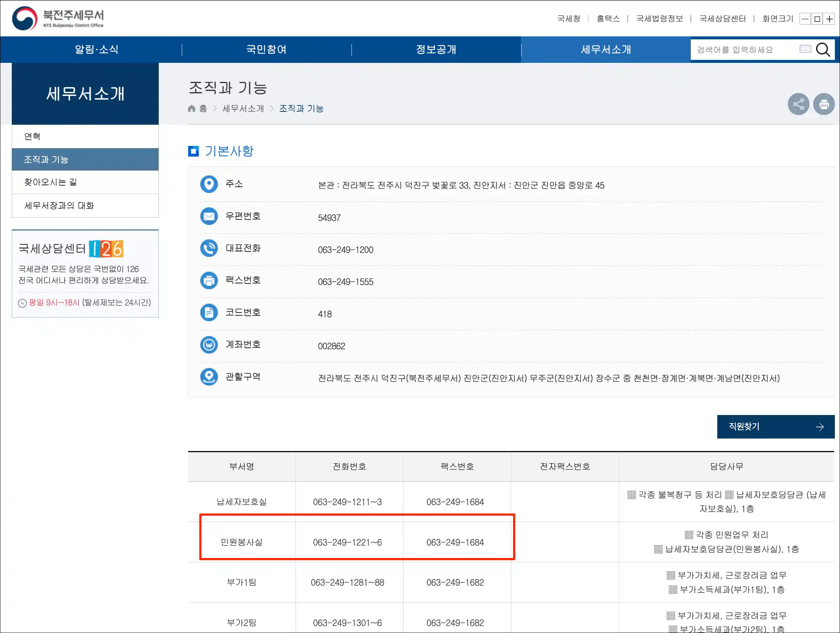
Task: Click the 전화번호 column header
Action: [x=349, y=466]
